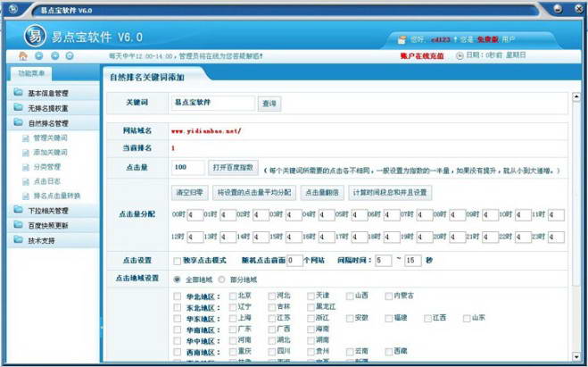Viewport: 588px width, 367px height.
Task: Click 计算时间段总和并且设置 button
Action: click(390, 193)
